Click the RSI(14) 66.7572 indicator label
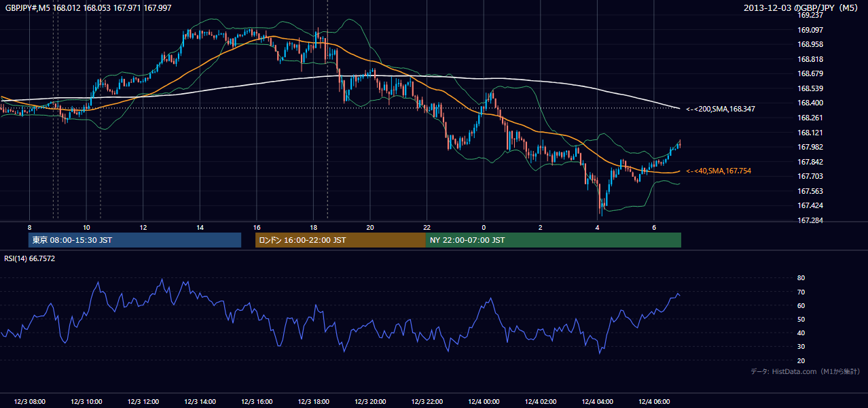The width and height of the screenshot is (868, 408). tap(30, 258)
